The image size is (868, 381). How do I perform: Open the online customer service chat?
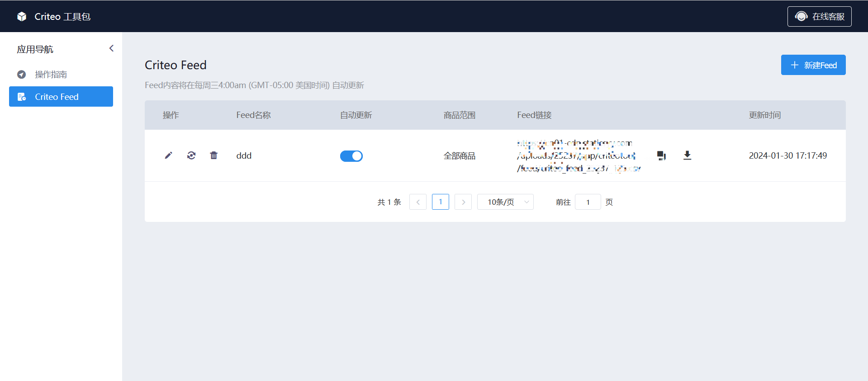pyautogui.click(x=819, y=16)
